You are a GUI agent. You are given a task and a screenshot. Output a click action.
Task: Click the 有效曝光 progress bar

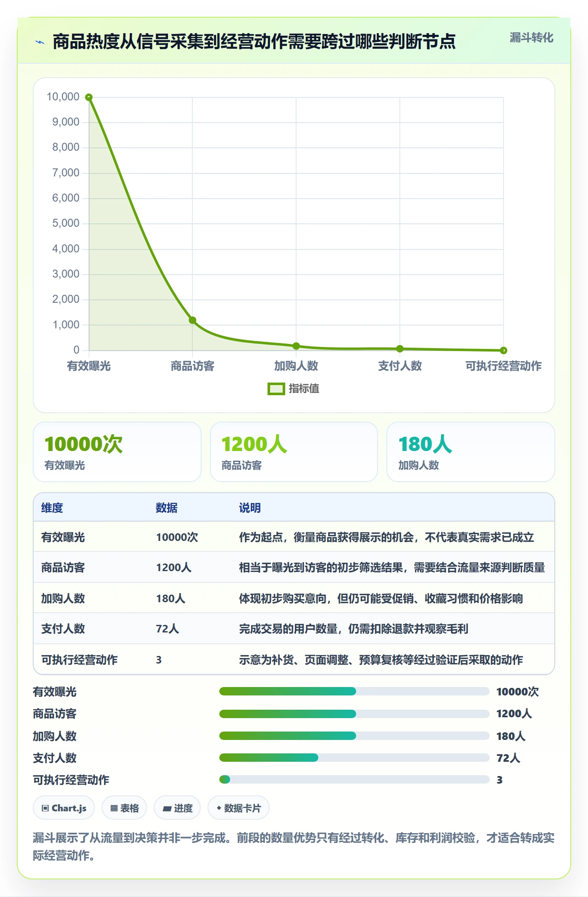(x=354, y=691)
